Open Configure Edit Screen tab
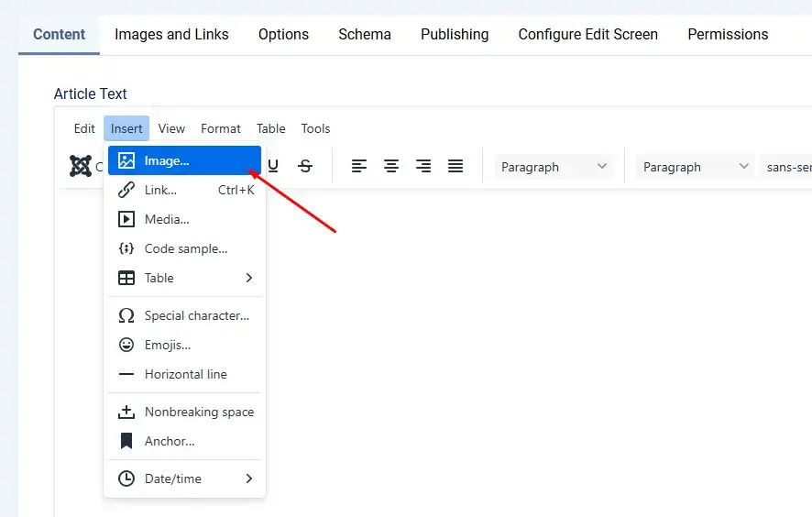This screenshot has height=517, width=812. pos(587,34)
